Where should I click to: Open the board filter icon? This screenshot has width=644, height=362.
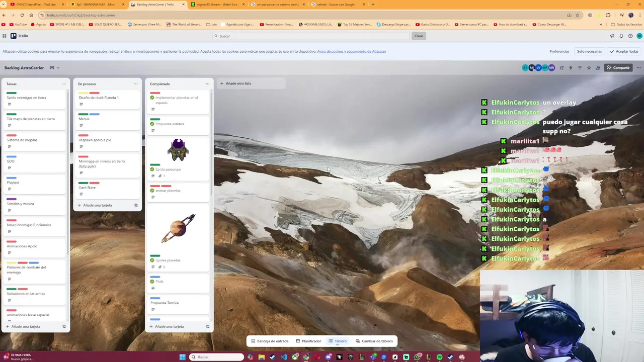580,67
